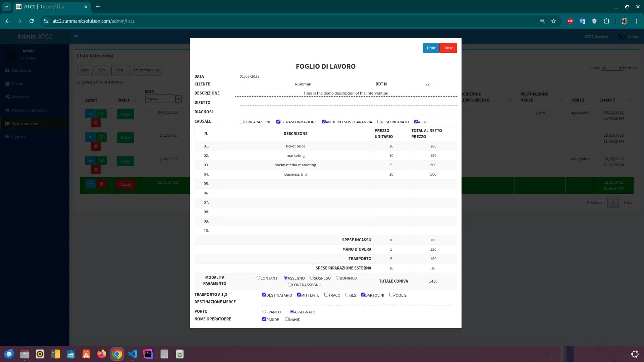Viewport: 644px width, 362px height.
Task: Check the TRACO carrier checkbox
Action: click(x=326, y=295)
